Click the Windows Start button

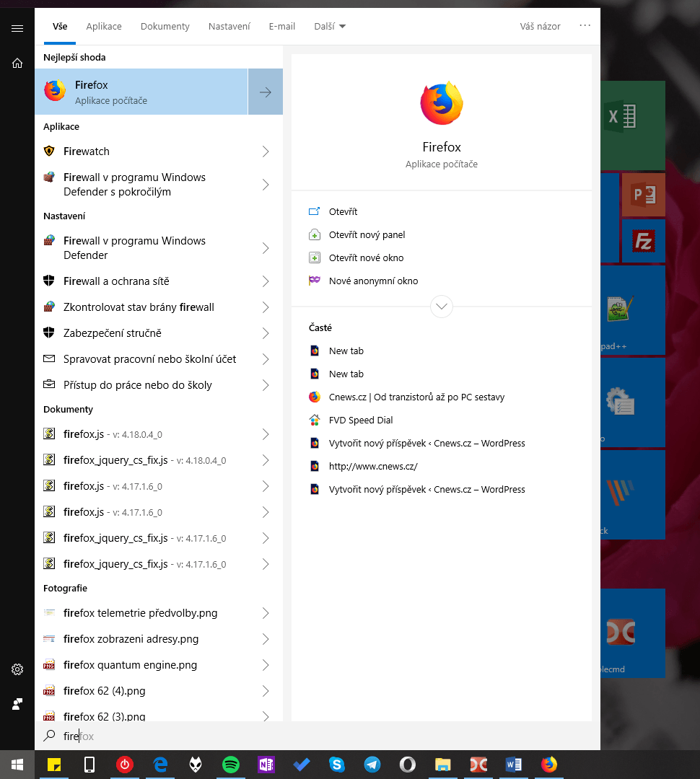17,765
